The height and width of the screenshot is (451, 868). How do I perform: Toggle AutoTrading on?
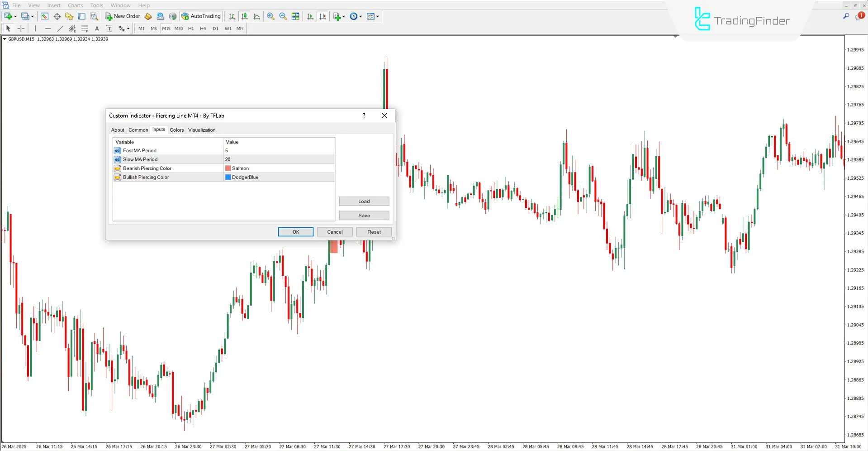pyautogui.click(x=201, y=16)
